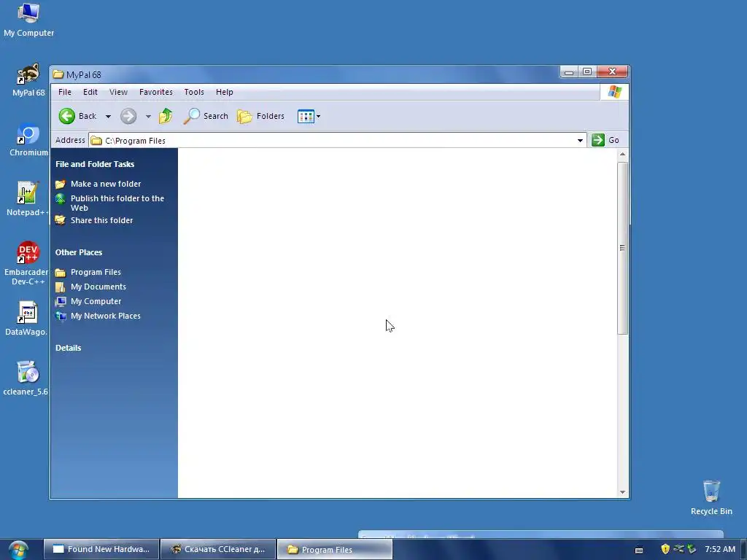The image size is (747, 560).
Task: Collapse the Other Places section
Action: tap(79, 252)
